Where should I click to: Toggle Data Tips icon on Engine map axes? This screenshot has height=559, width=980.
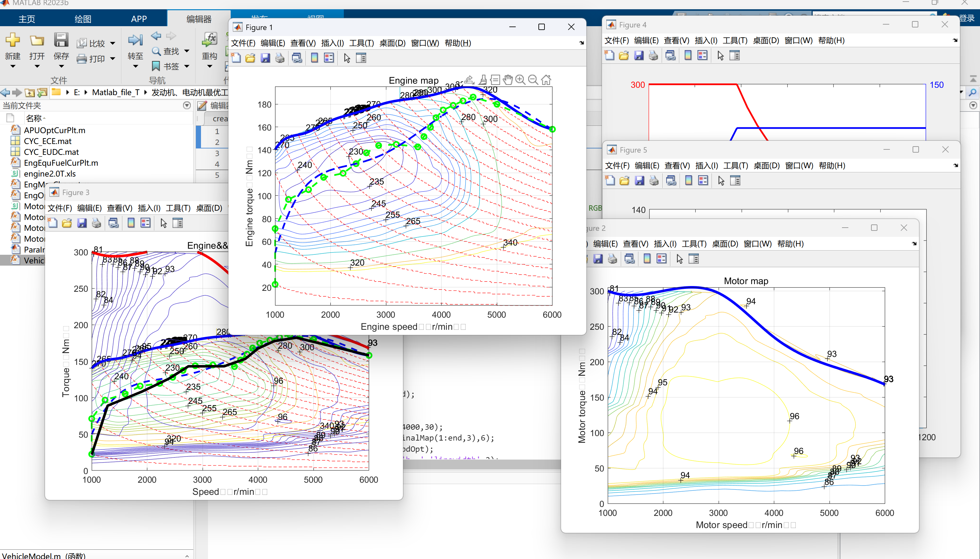point(495,80)
